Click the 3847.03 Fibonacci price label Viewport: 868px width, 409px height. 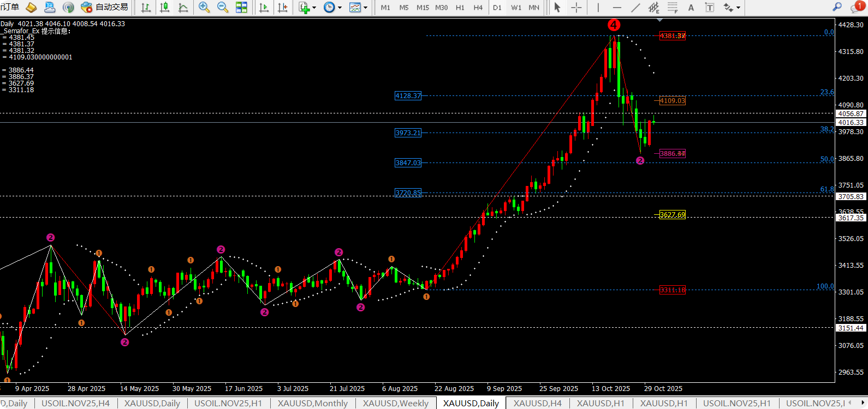[x=408, y=163]
